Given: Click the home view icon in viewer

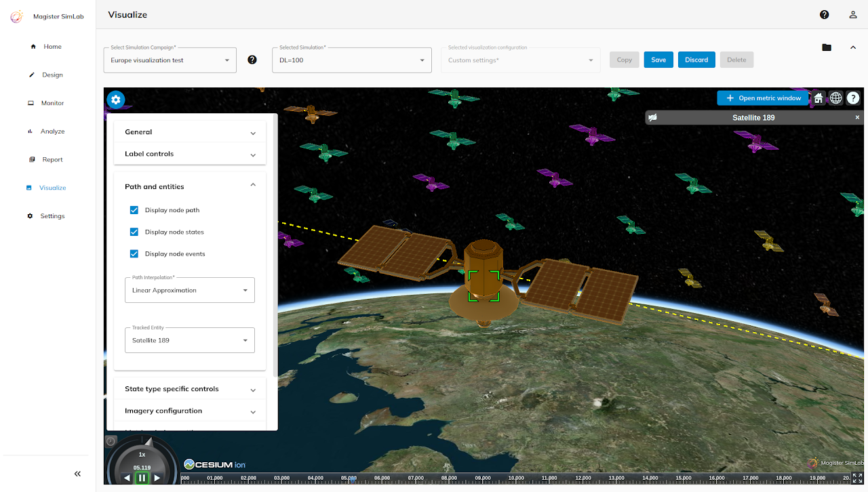Looking at the screenshot, I should tap(818, 98).
